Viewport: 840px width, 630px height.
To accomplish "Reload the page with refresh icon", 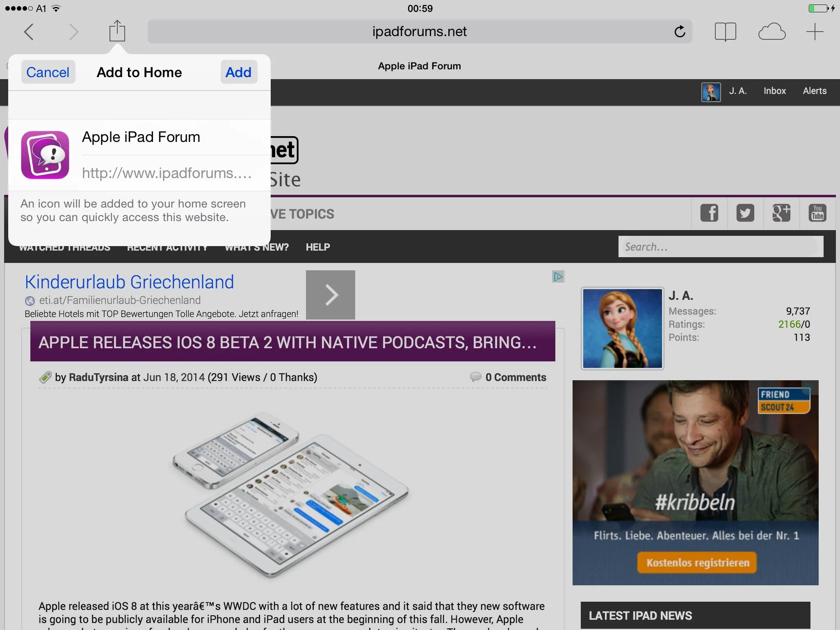I will pyautogui.click(x=680, y=32).
